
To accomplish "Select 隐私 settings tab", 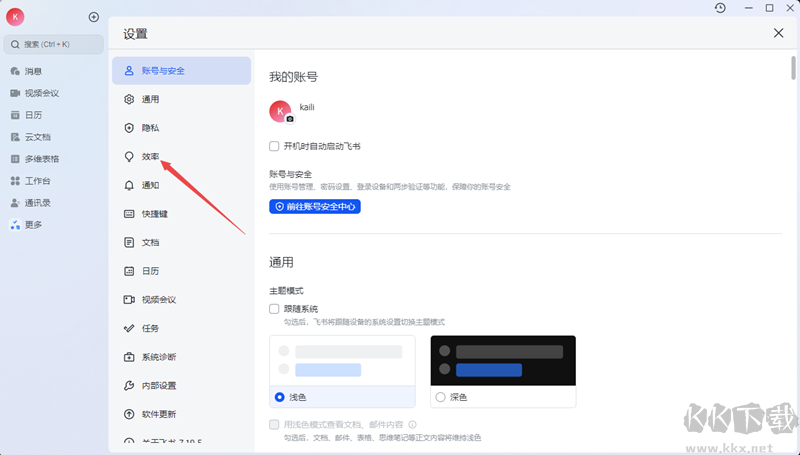I will pos(182,128).
